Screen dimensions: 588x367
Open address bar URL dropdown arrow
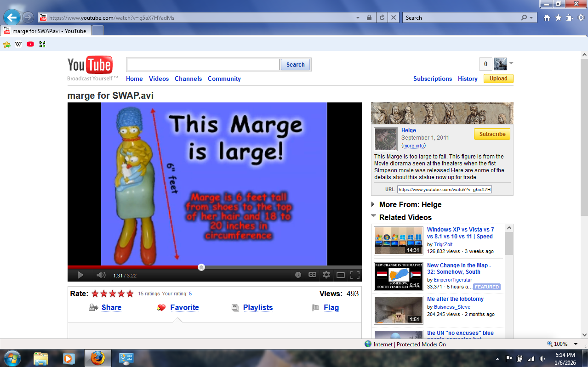358,17
